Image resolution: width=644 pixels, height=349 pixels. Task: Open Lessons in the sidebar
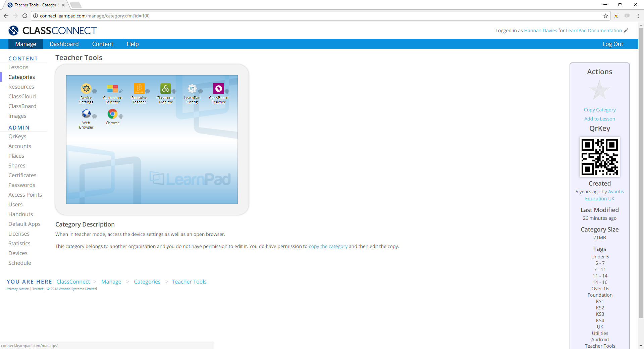(x=18, y=67)
